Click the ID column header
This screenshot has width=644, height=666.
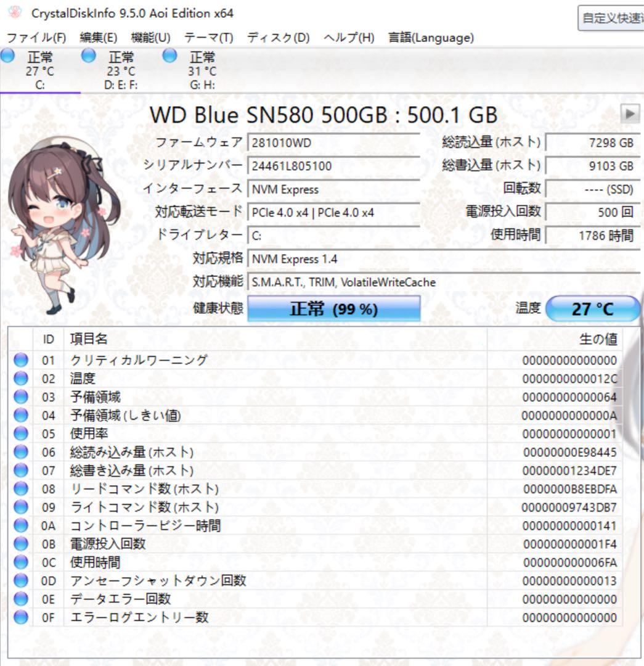(49, 339)
